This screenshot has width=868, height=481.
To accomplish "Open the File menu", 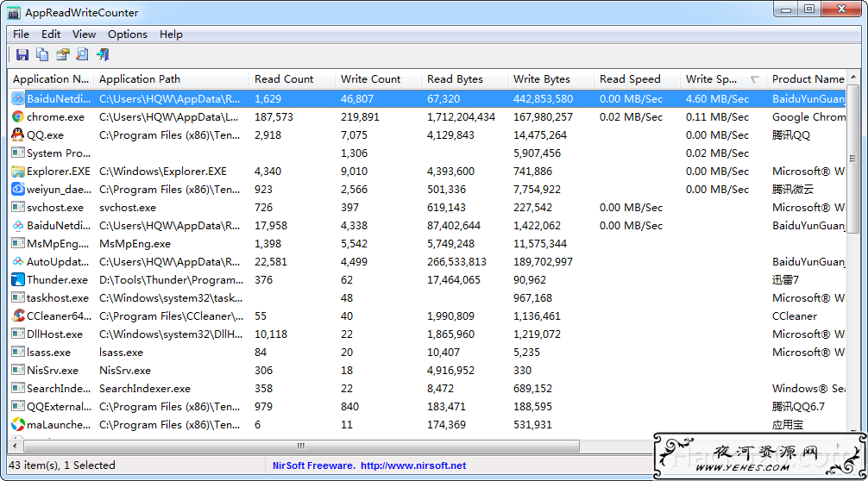I will 21,34.
